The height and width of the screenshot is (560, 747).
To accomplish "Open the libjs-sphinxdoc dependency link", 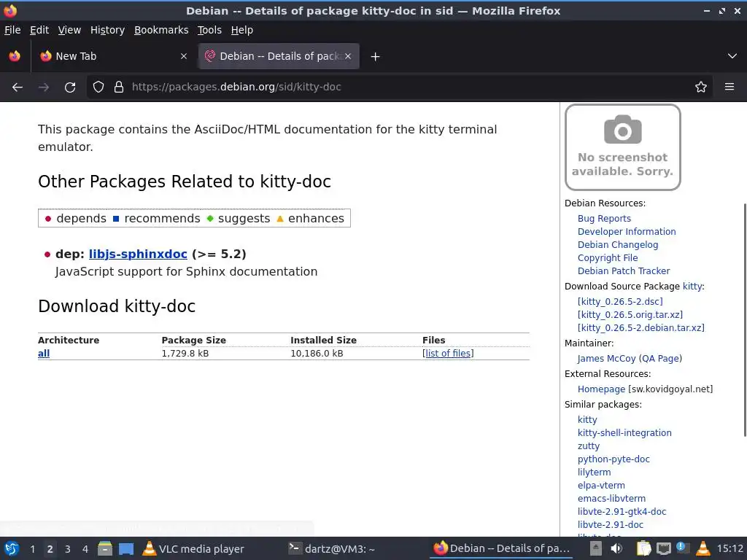I will coord(138,254).
